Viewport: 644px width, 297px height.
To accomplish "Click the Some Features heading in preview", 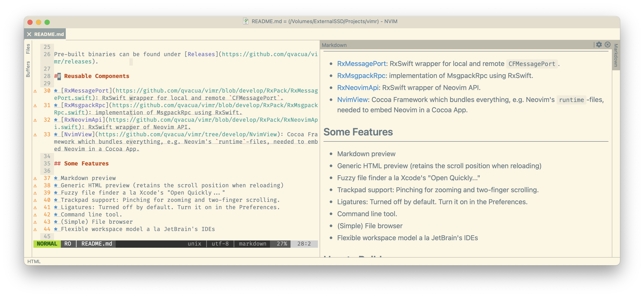I will point(358,132).
